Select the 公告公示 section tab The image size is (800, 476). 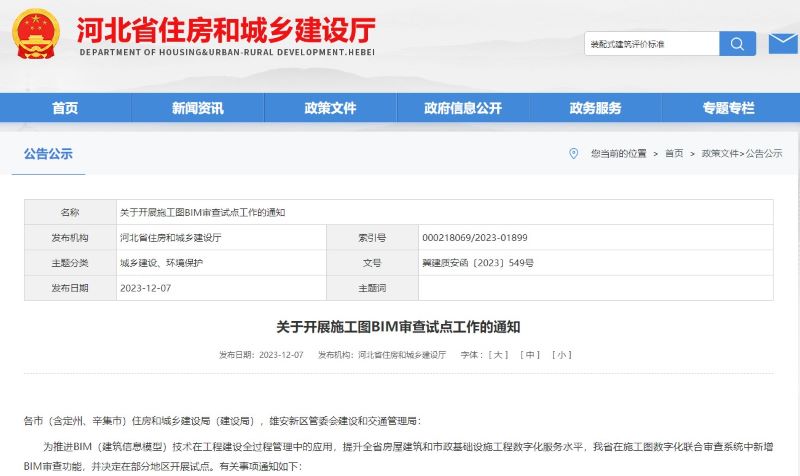48,154
